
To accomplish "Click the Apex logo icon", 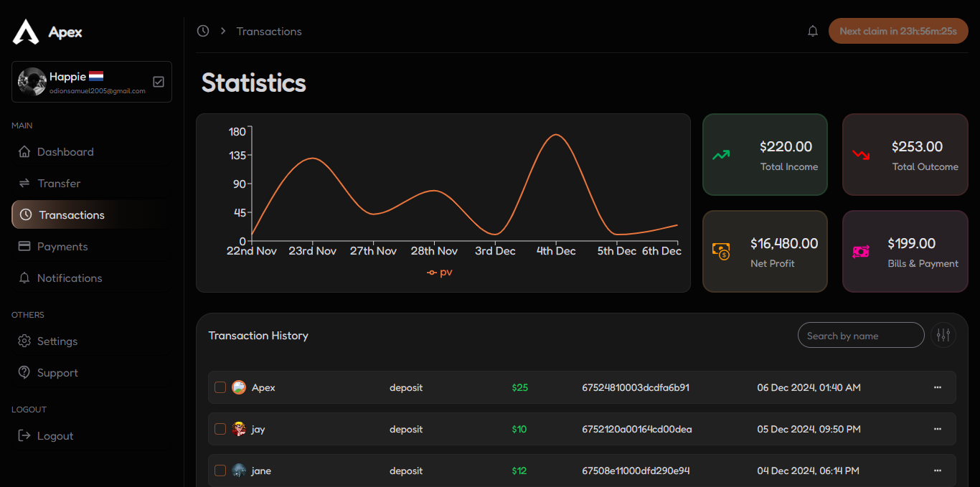I will tap(26, 32).
